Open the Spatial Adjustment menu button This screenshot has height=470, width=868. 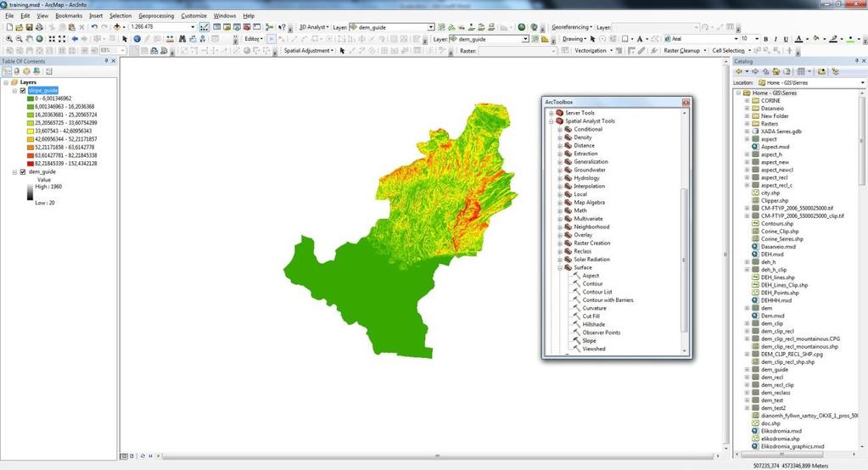click(308, 50)
